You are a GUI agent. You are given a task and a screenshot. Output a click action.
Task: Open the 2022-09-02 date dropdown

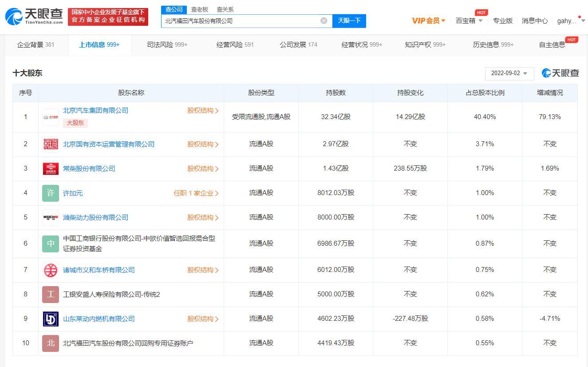click(509, 73)
